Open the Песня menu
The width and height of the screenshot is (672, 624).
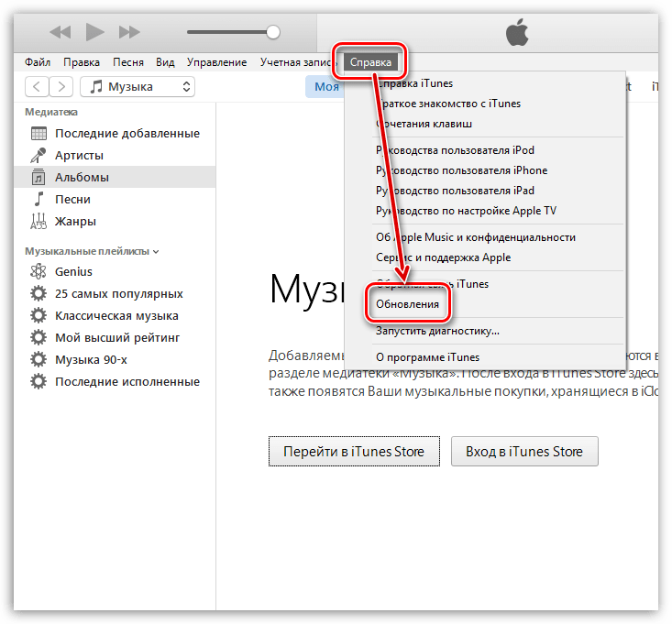[x=128, y=62]
